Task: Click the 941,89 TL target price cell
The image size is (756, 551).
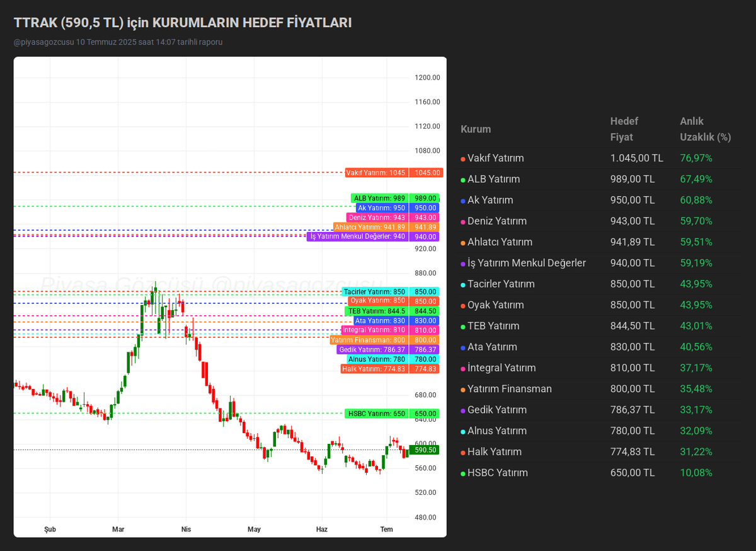Action: [x=633, y=242]
